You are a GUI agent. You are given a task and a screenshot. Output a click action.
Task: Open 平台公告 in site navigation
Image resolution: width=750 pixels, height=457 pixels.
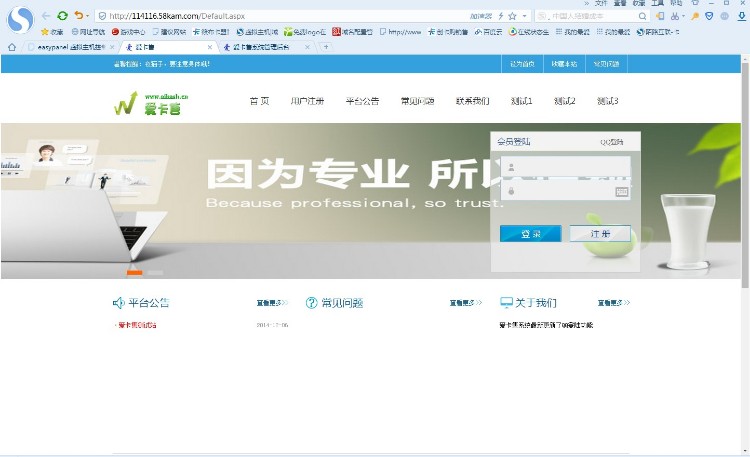[362, 101]
